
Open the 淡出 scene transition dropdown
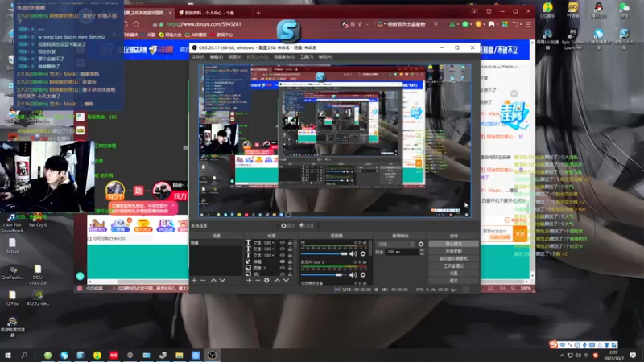tap(396, 244)
